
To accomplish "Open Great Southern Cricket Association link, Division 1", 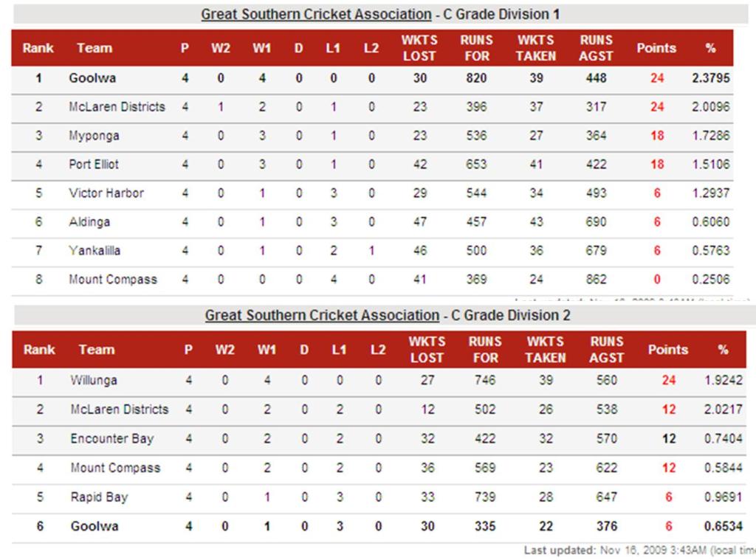I will [316, 15].
